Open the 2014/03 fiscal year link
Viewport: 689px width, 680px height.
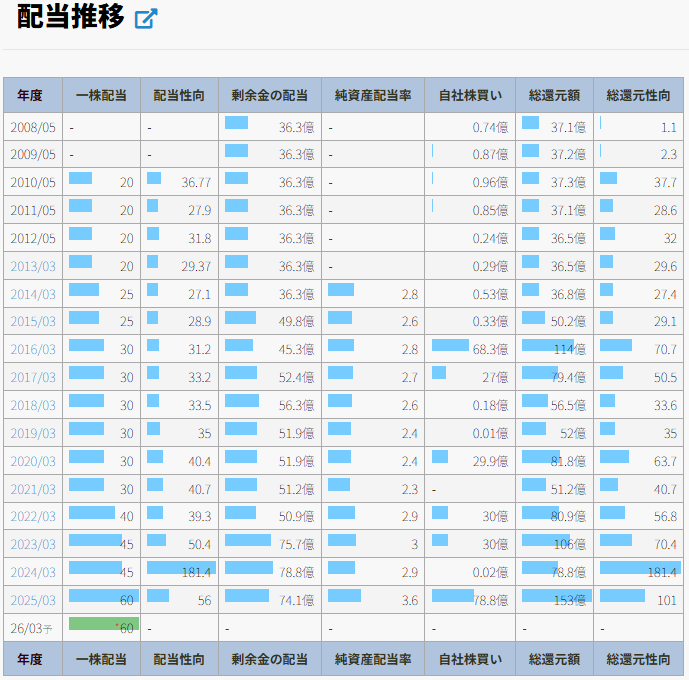click(32, 294)
